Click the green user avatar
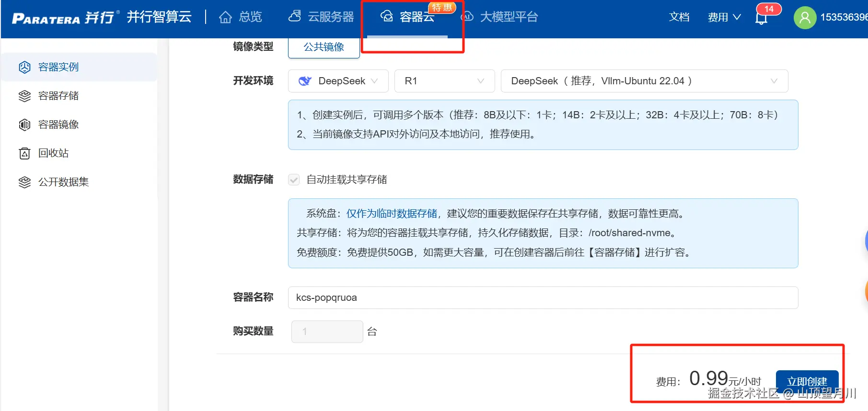Viewport: 868px width, 411px height. click(x=805, y=18)
